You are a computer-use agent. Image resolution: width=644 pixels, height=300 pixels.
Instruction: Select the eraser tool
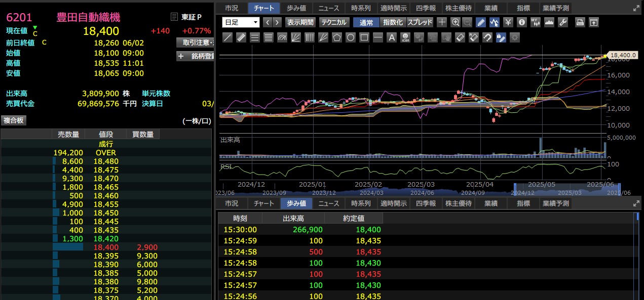point(460,37)
